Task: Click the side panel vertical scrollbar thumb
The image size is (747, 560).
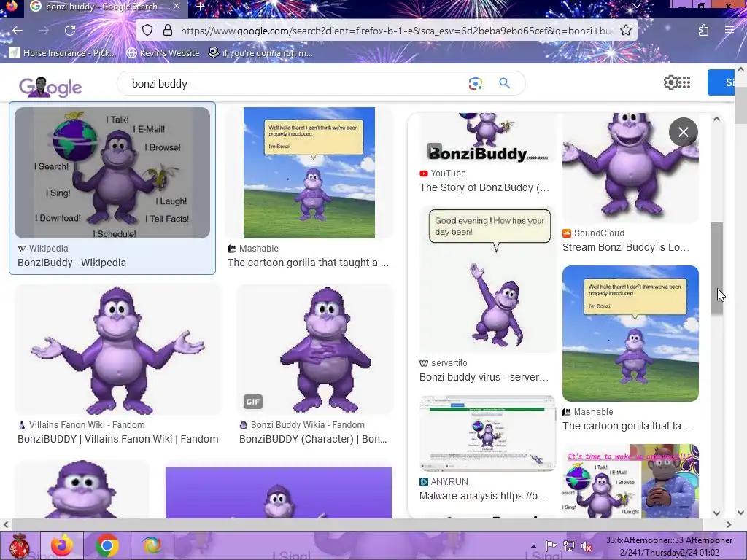Action: 716,268
